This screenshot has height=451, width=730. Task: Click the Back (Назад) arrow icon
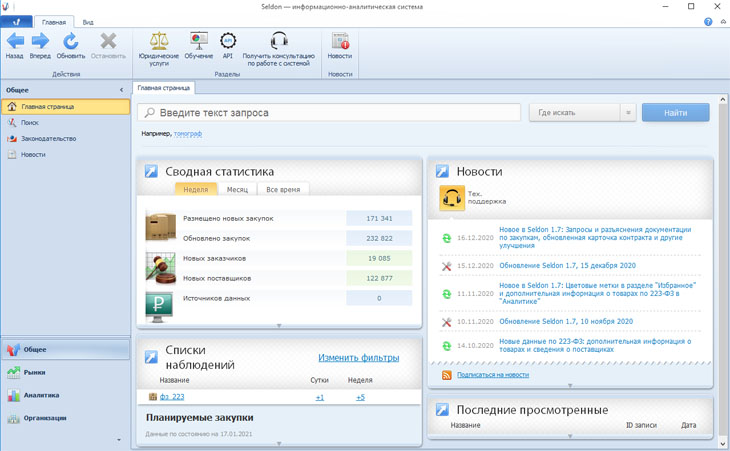tap(15, 41)
